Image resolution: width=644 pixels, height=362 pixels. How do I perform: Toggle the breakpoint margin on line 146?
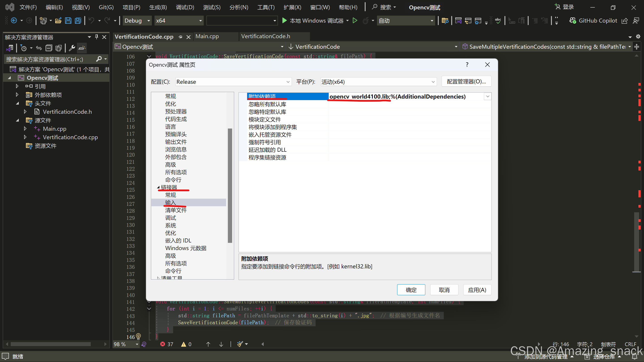click(117, 337)
